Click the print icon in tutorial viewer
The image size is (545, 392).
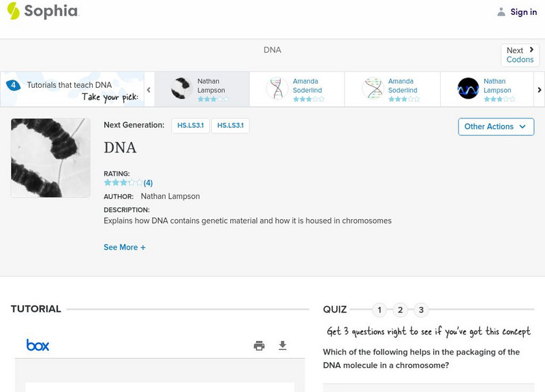[259, 346]
